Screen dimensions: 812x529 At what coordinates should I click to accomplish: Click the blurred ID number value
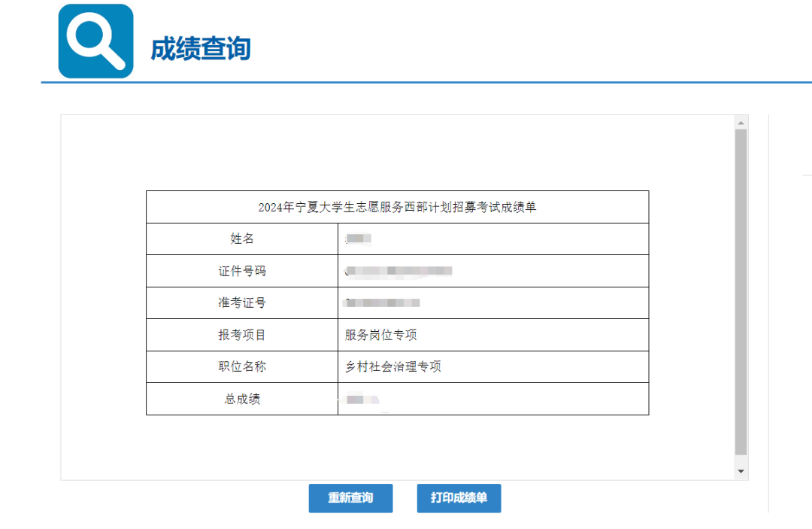pyautogui.click(x=398, y=271)
